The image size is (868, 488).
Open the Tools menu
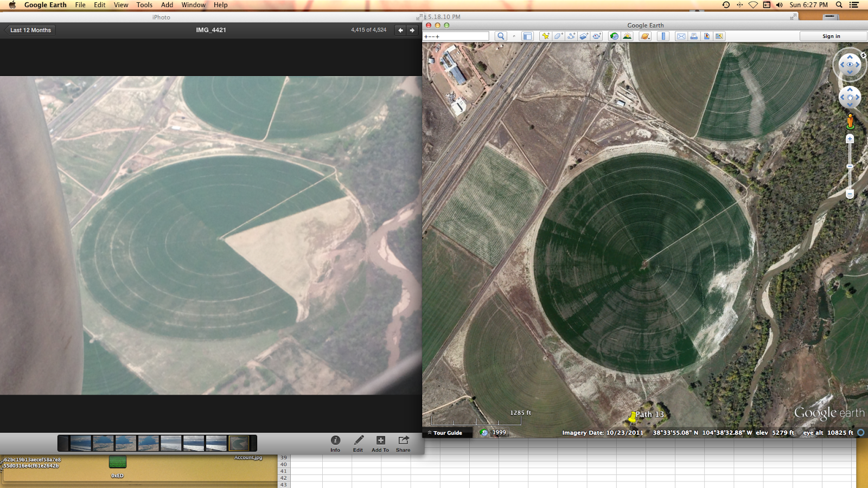tap(144, 5)
